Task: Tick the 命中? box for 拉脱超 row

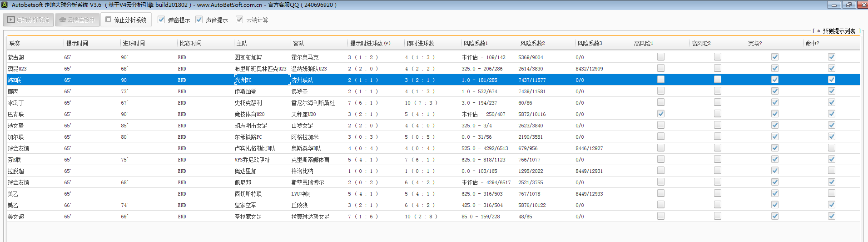Action: click(831, 171)
